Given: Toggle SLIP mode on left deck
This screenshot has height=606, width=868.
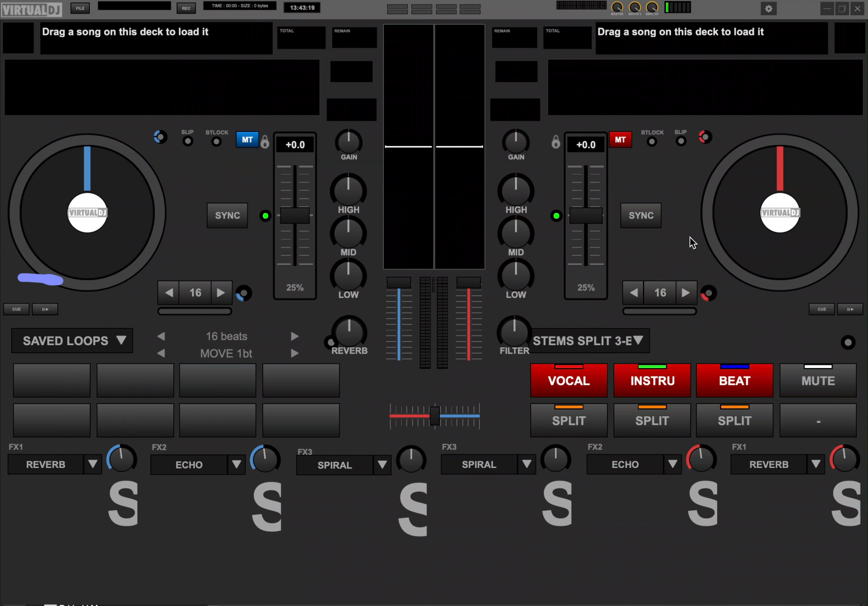Looking at the screenshot, I should [x=188, y=141].
